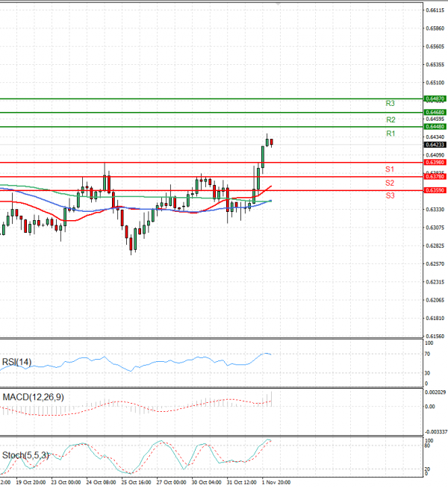The image size is (448, 488).
Task: Click the 24 Oct 08:00 time label
Action: coord(101,482)
